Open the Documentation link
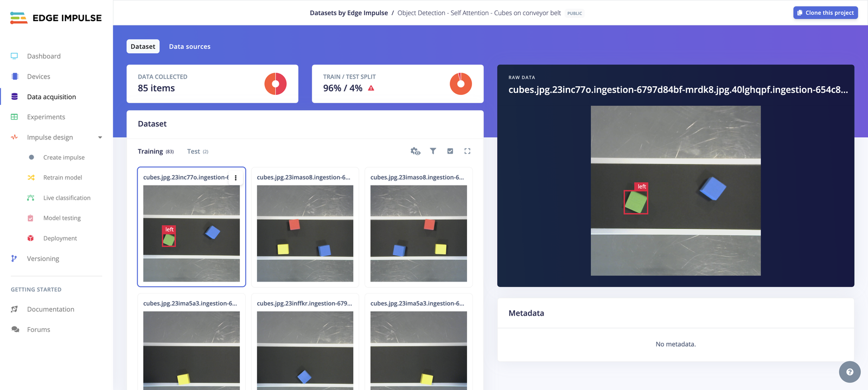Viewport: 868px width, 390px height. (50, 309)
